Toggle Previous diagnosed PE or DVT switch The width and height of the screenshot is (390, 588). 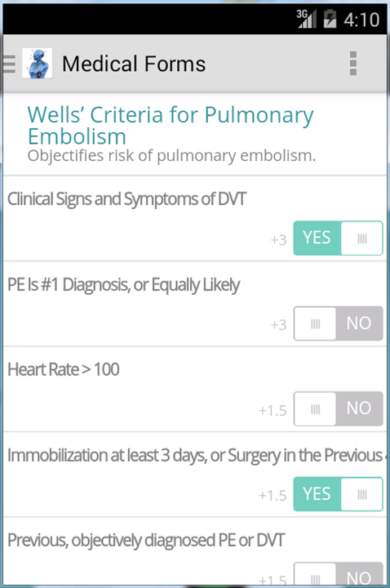point(338,574)
